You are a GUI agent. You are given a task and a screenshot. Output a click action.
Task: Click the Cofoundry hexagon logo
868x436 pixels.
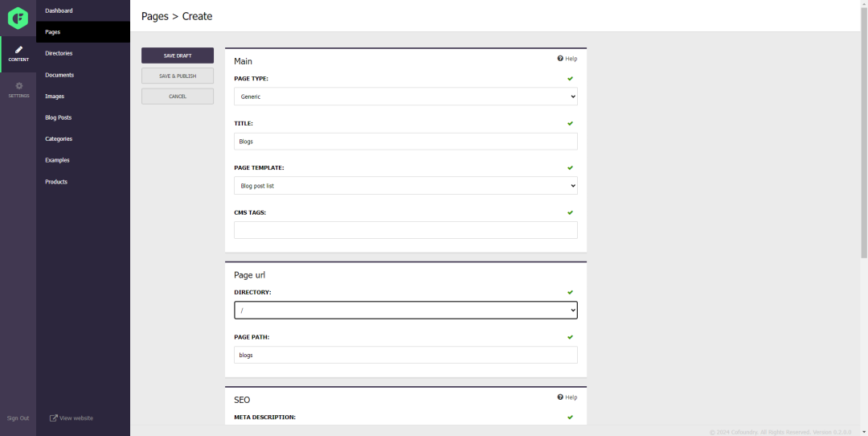click(x=18, y=18)
